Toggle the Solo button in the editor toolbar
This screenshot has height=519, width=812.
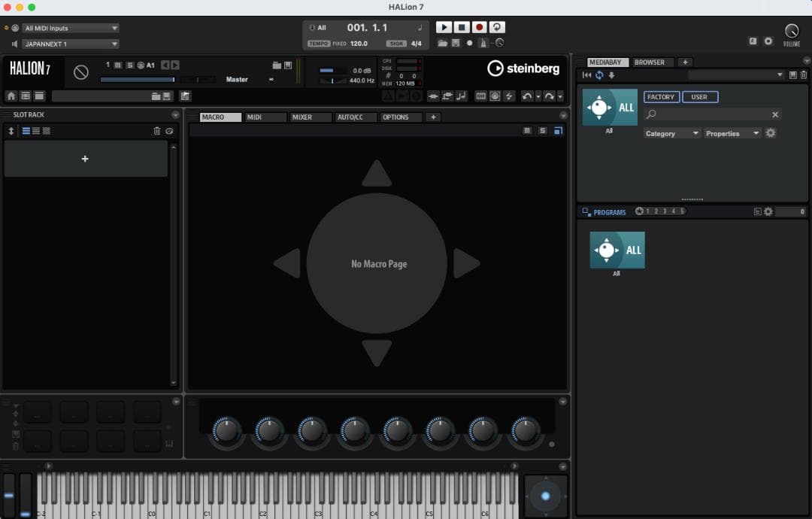542,131
